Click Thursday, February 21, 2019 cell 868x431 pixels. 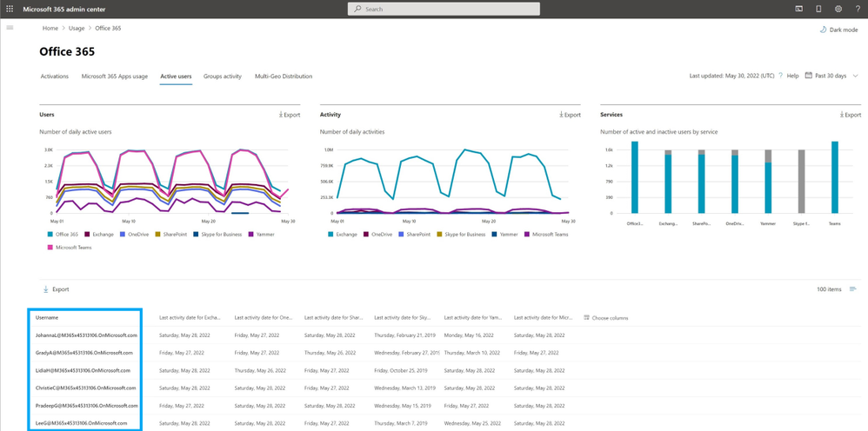click(406, 335)
